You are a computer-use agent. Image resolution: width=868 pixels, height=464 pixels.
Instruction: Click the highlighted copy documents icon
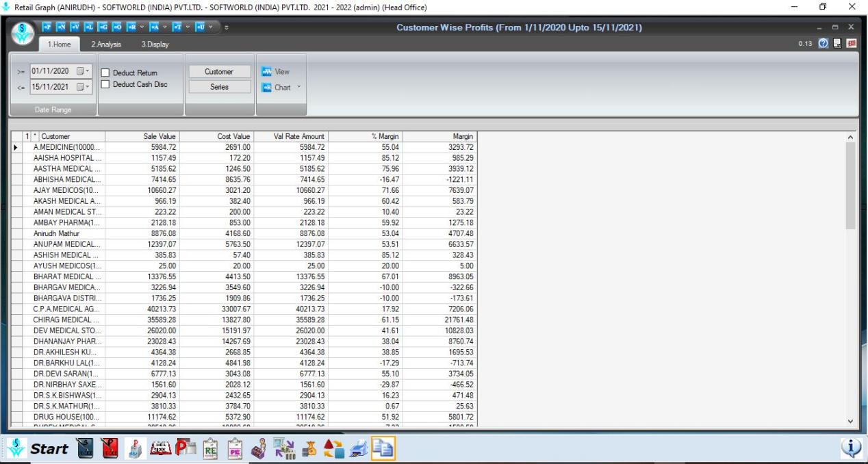tap(383, 449)
